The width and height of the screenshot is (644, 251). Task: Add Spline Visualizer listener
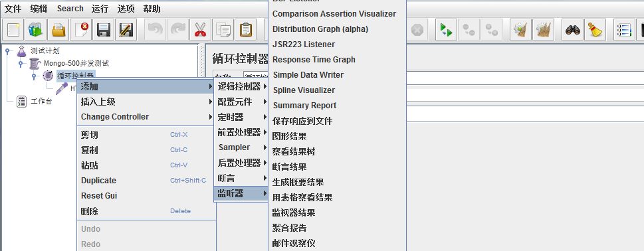(x=337, y=90)
